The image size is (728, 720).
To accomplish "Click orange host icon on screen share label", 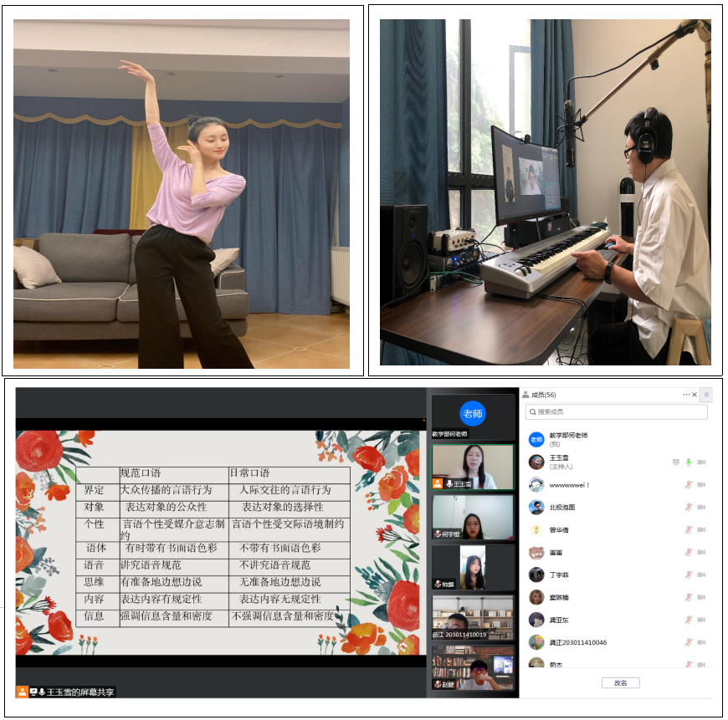I will [x=23, y=692].
